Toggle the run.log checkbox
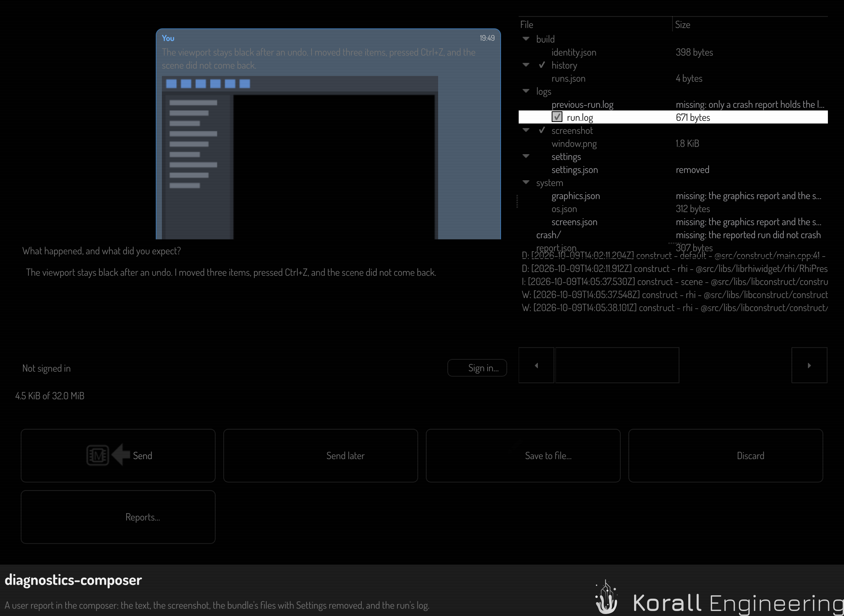Screen dimensions: 844x616 point(557,117)
